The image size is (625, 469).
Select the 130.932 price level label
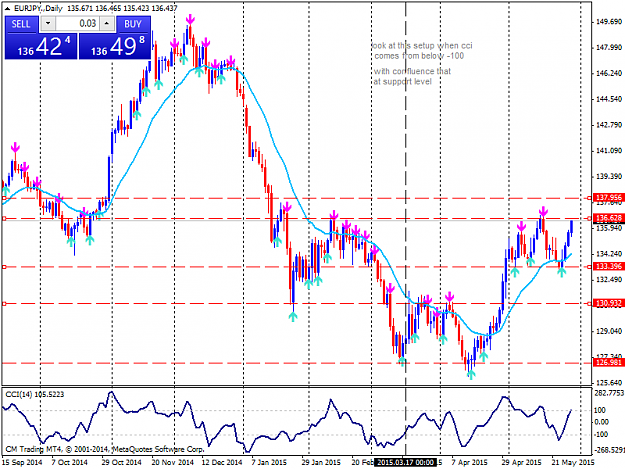click(609, 303)
